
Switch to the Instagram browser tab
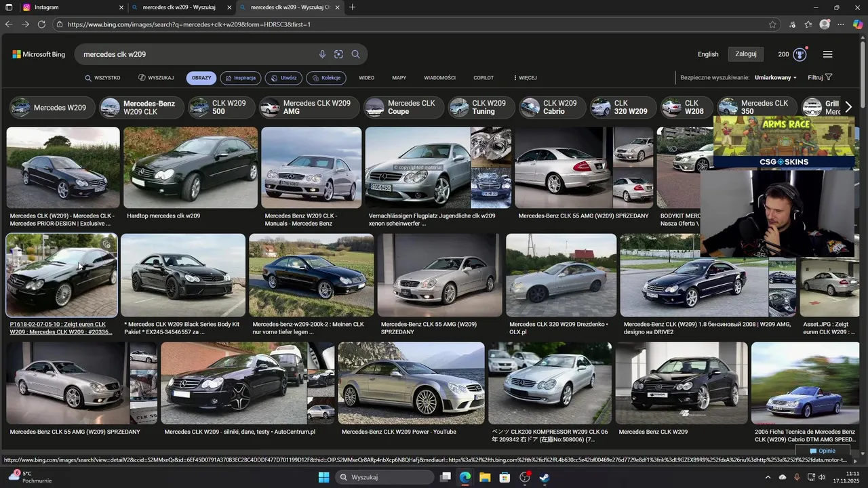coord(68,7)
